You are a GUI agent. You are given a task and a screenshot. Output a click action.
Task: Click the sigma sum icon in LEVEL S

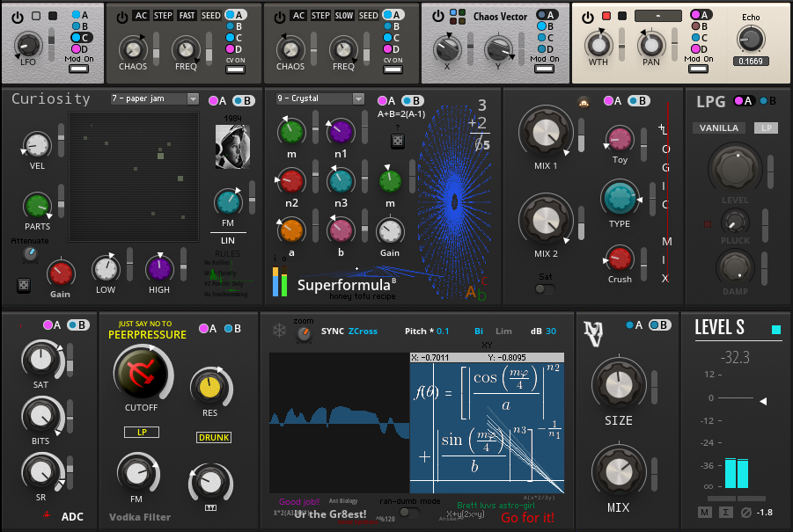tap(726, 513)
